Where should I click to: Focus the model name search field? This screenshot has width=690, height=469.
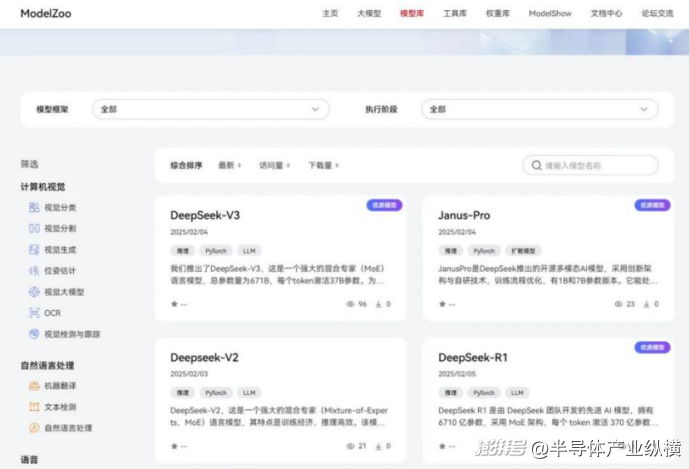(x=598, y=166)
